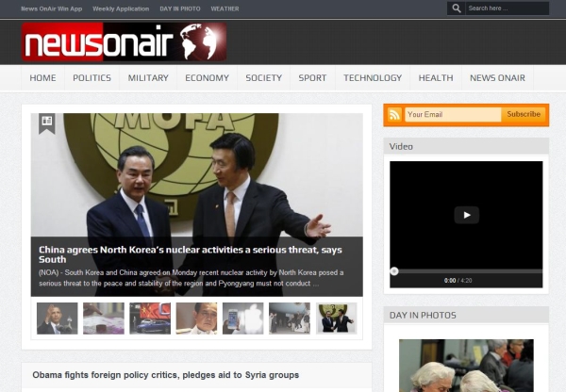Open the POLITICS section

tap(92, 78)
